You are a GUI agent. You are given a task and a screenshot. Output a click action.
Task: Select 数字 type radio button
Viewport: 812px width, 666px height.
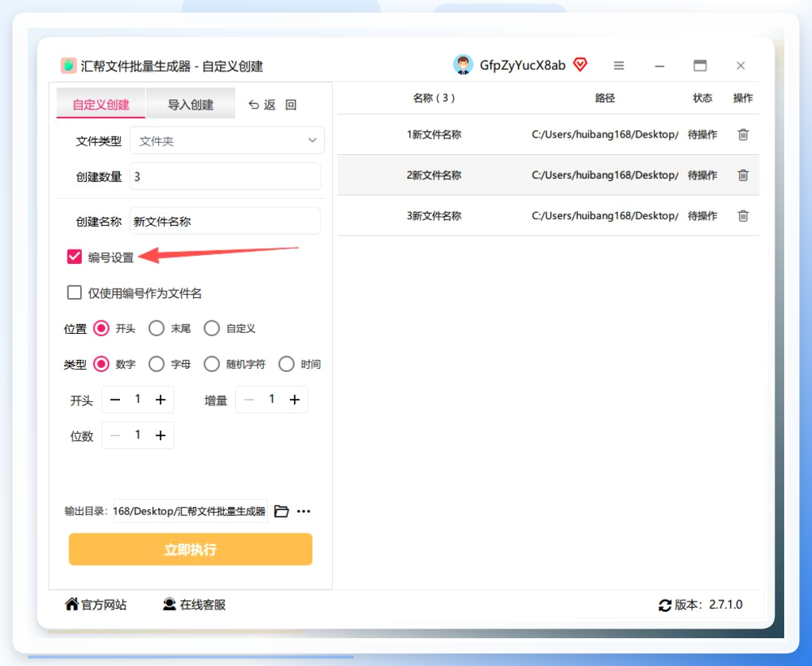101,364
